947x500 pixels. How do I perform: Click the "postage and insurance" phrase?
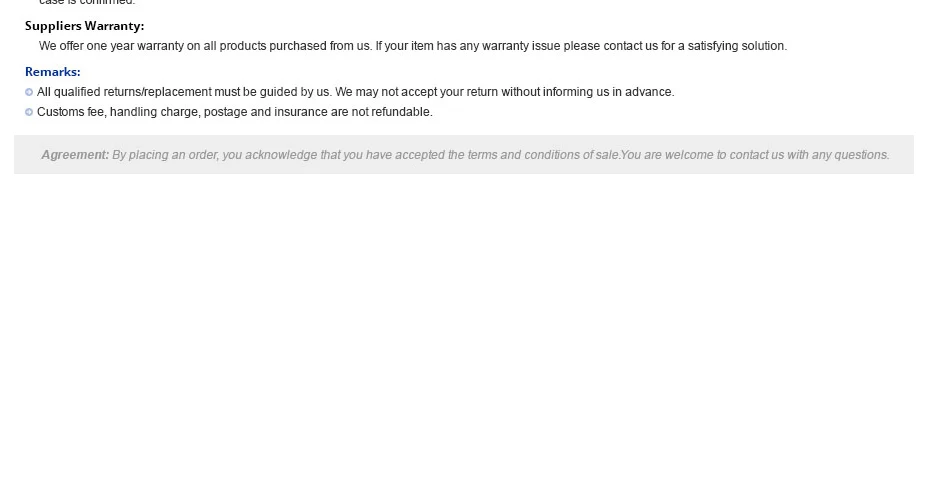pyautogui.click(x=265, y=112)
